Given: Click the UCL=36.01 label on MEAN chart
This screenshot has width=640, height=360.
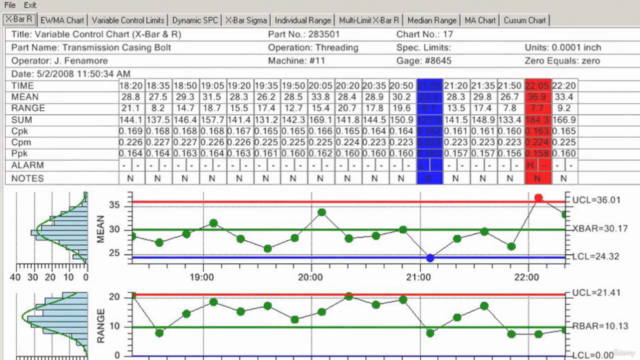Looking at the screenshot, I should (596, 200).
